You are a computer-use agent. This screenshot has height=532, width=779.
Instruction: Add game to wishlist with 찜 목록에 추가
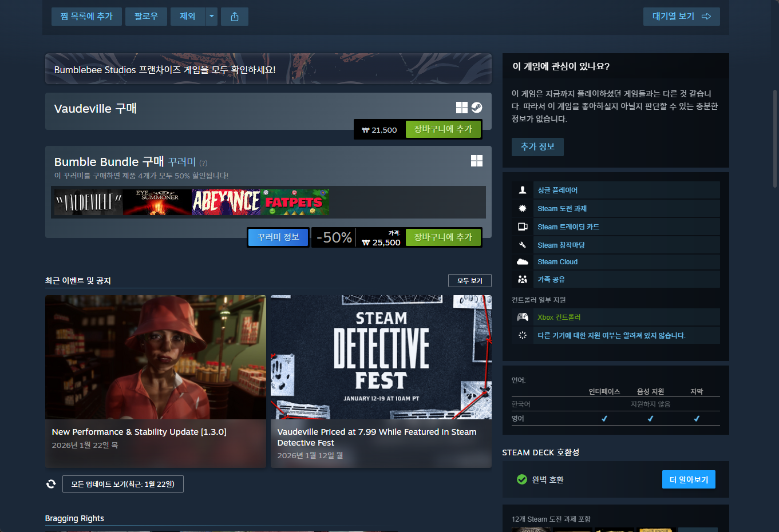[86, 17]
